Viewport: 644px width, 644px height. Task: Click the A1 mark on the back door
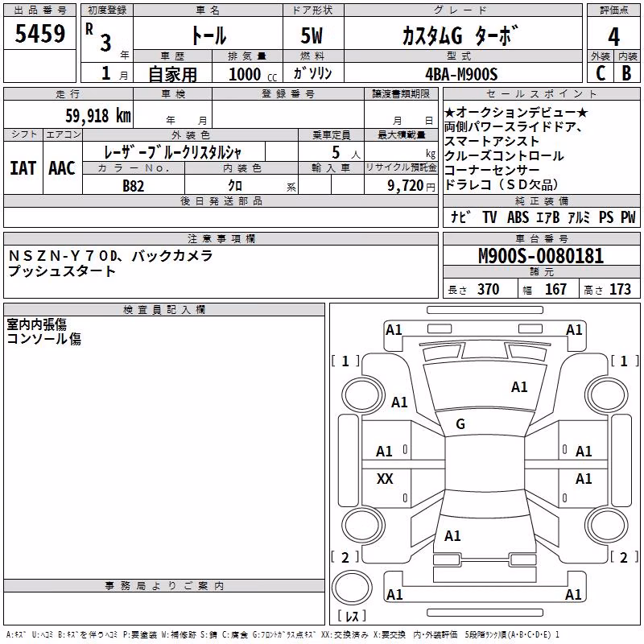point(452,536)
